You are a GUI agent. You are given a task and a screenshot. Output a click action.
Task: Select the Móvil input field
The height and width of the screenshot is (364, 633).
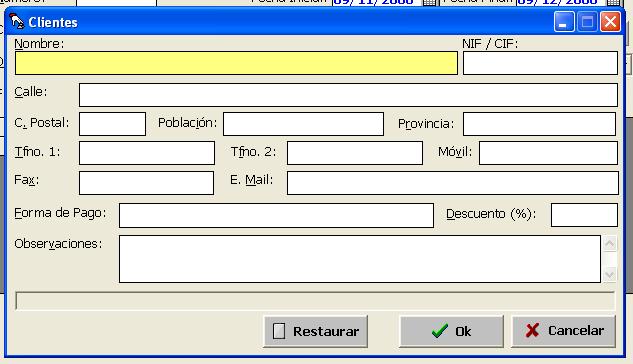tap(548, 153)
